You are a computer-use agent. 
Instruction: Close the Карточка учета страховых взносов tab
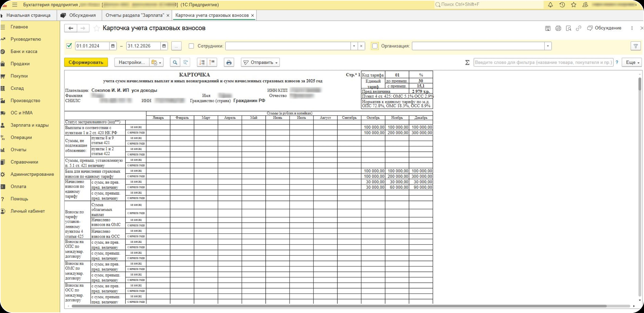pos(253,16)
